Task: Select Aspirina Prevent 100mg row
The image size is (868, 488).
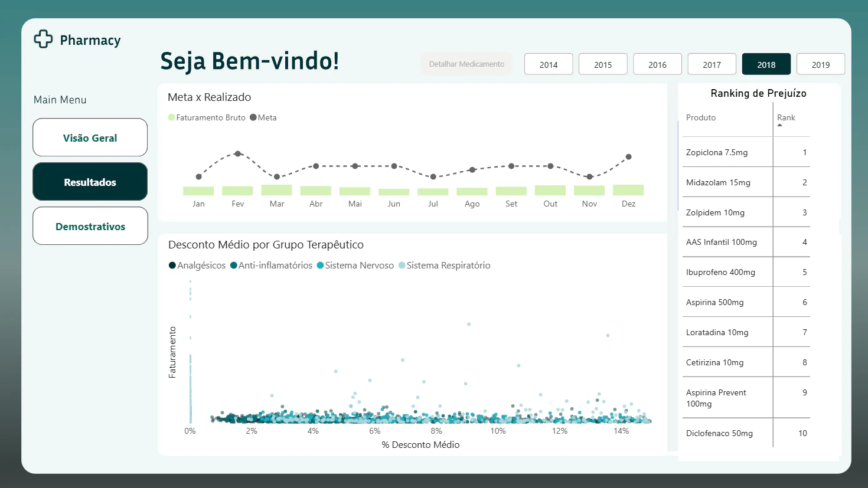Action: point(746,398)
